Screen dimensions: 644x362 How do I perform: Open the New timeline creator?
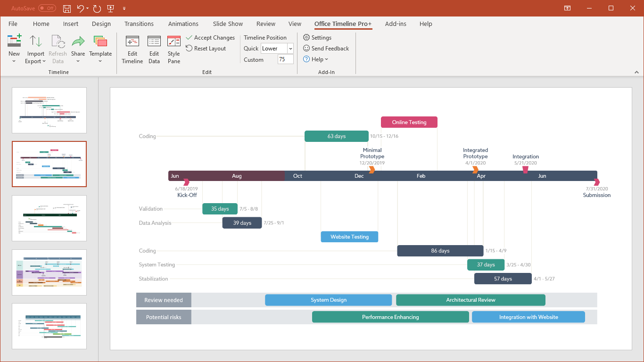pos(14,47)
